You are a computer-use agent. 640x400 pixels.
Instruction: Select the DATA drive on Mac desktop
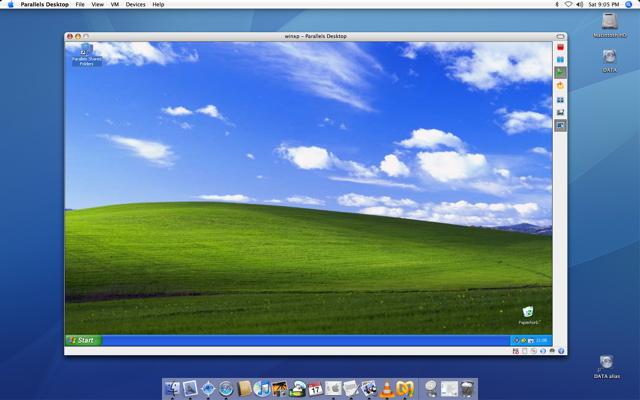pyautogui.click(x=609, y=60)
